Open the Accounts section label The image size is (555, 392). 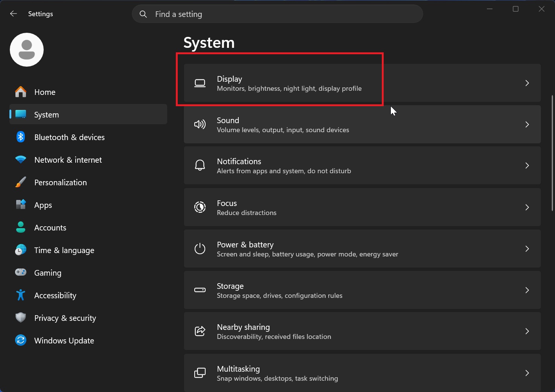click(50, 227)
